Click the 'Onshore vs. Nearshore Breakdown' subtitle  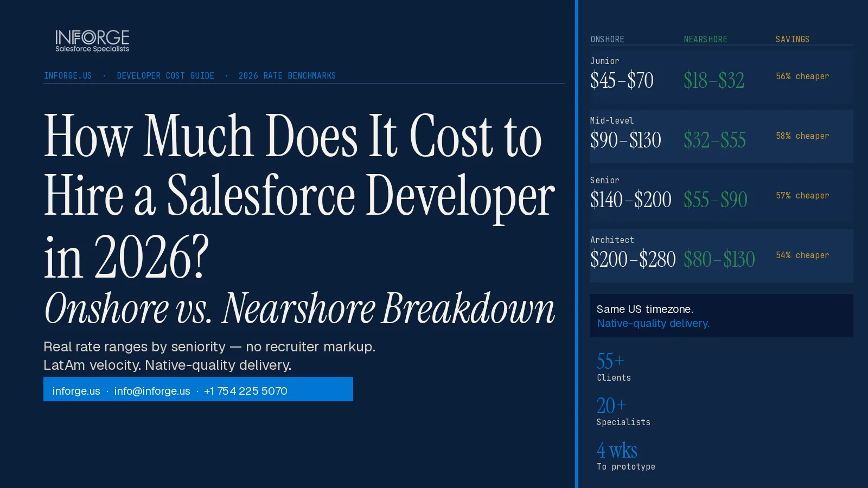[299, 308]
